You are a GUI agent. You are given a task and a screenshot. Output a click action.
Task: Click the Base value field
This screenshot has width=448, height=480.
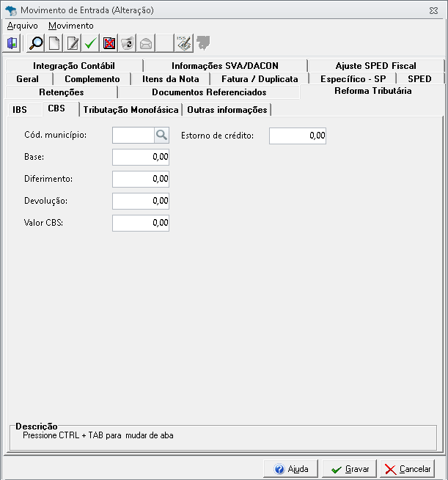pos(141,157)
